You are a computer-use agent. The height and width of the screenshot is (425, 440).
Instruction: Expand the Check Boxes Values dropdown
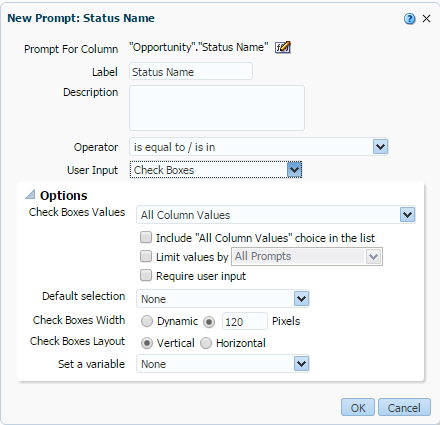coord(276,215)
